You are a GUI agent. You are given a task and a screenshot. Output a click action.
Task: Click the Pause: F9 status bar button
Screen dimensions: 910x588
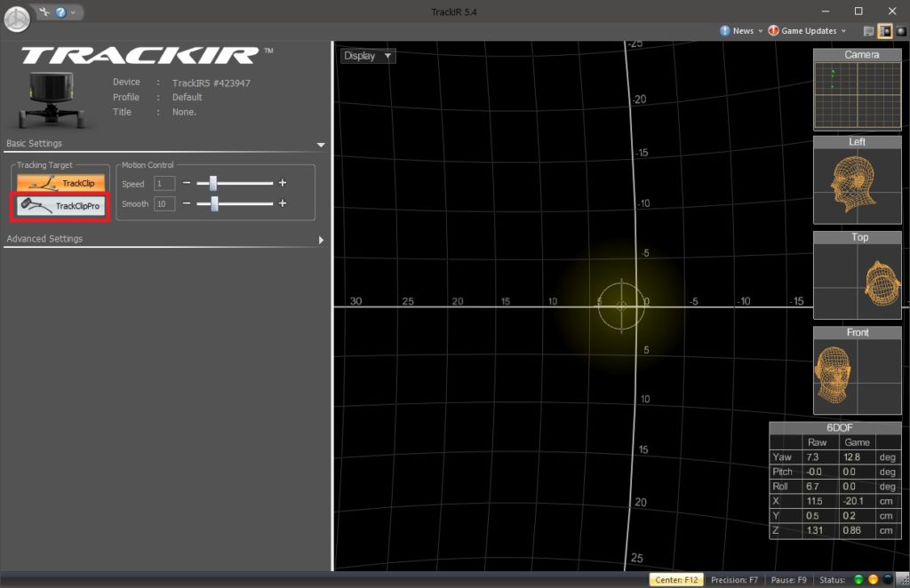coord(789,579)
